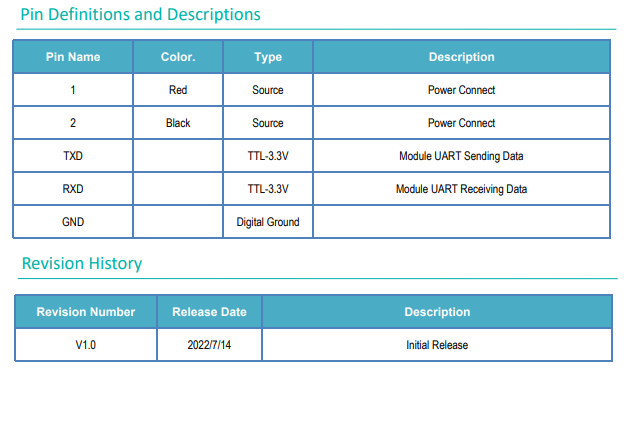Screen dimensions: 625x440
Task: Click the 'Digital Ground' type cell
Action: pyautogui.click(x=268, y=222)
